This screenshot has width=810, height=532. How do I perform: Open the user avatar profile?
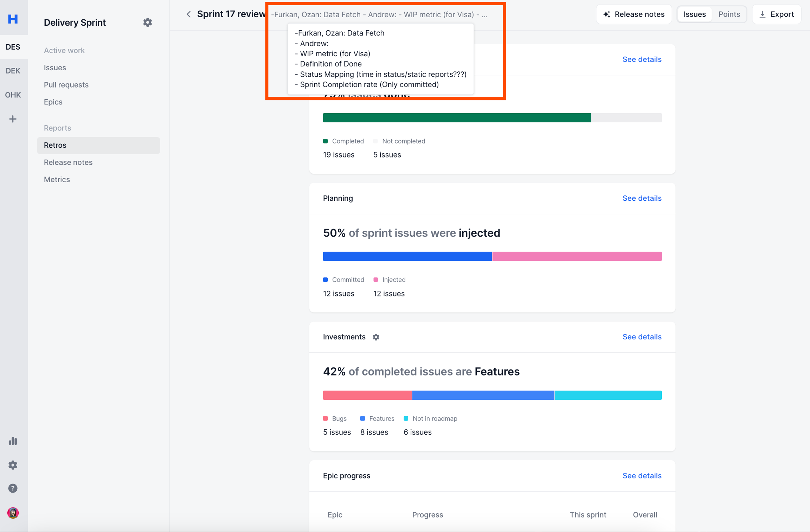coord(13,513)
